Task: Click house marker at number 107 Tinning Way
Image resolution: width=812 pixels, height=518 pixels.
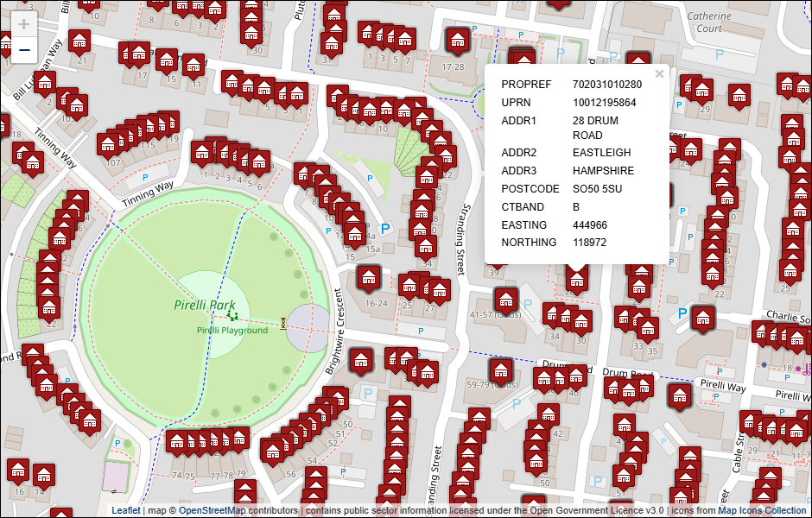Action: pos(109,145)
